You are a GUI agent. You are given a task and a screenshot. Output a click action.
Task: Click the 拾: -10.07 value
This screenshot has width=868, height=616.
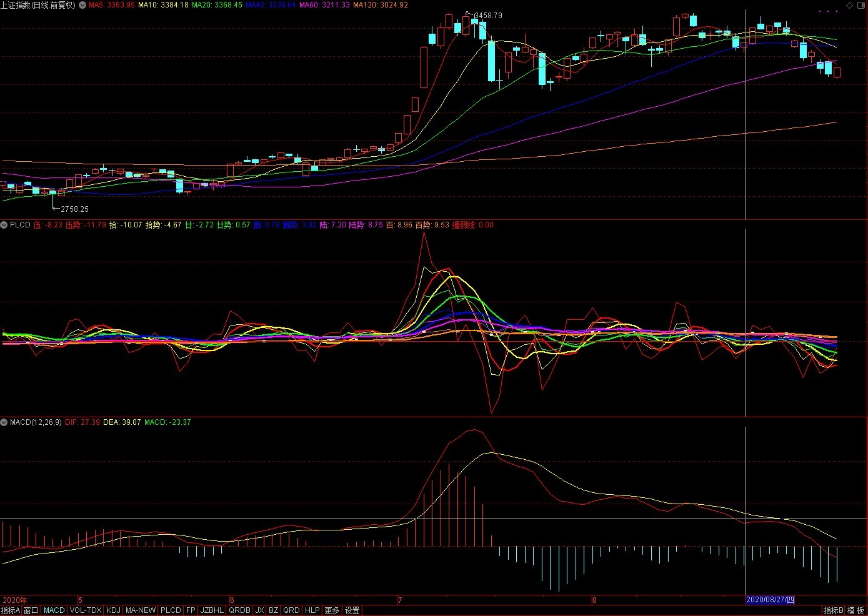point(126,225)
